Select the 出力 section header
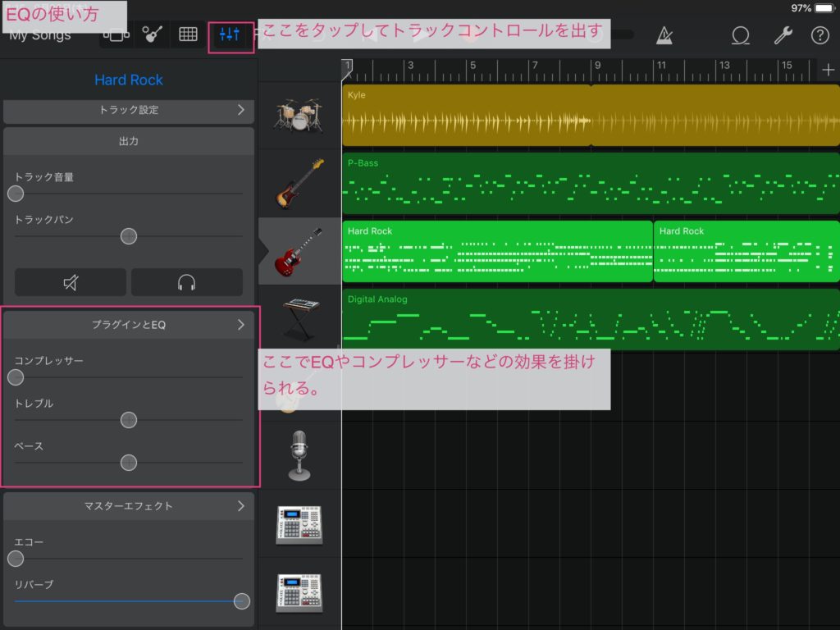Screen dimensions: 840x630 pyautogui.click(x=128, y=140)
